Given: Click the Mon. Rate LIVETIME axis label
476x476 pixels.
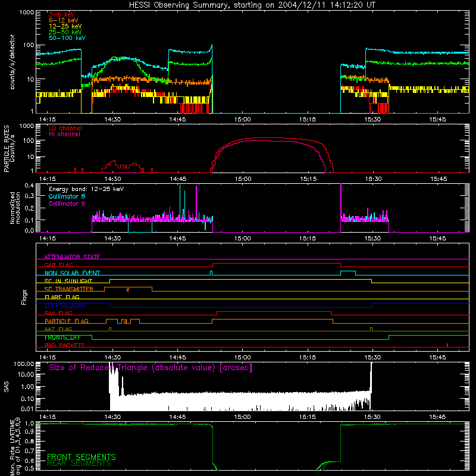Looking at the screenshot, I should coord(15,447).
